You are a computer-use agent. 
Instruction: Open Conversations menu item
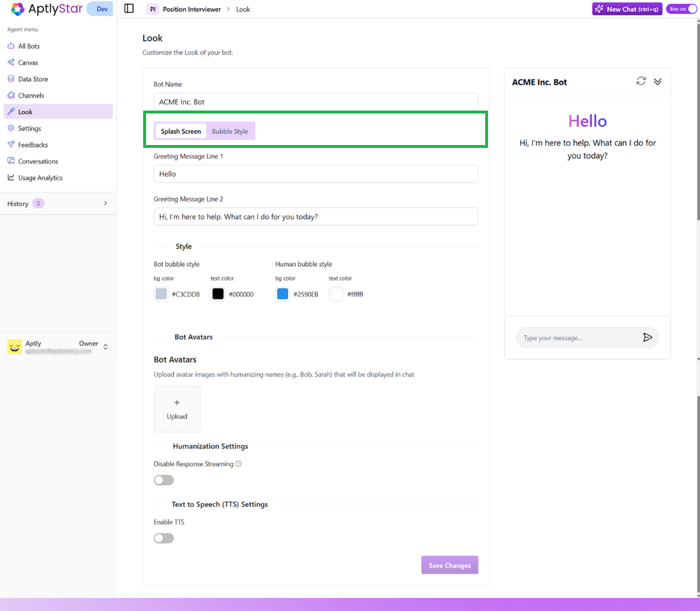tap(58, 161)
